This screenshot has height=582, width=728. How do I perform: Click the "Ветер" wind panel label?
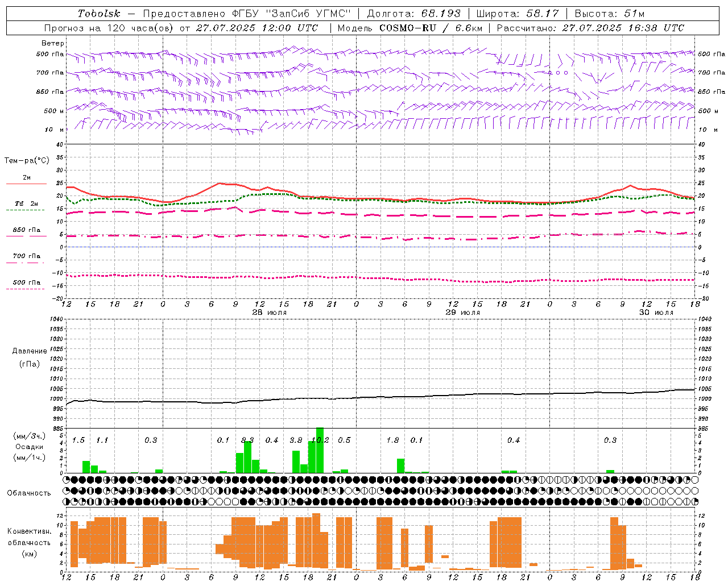coord(53,43)
